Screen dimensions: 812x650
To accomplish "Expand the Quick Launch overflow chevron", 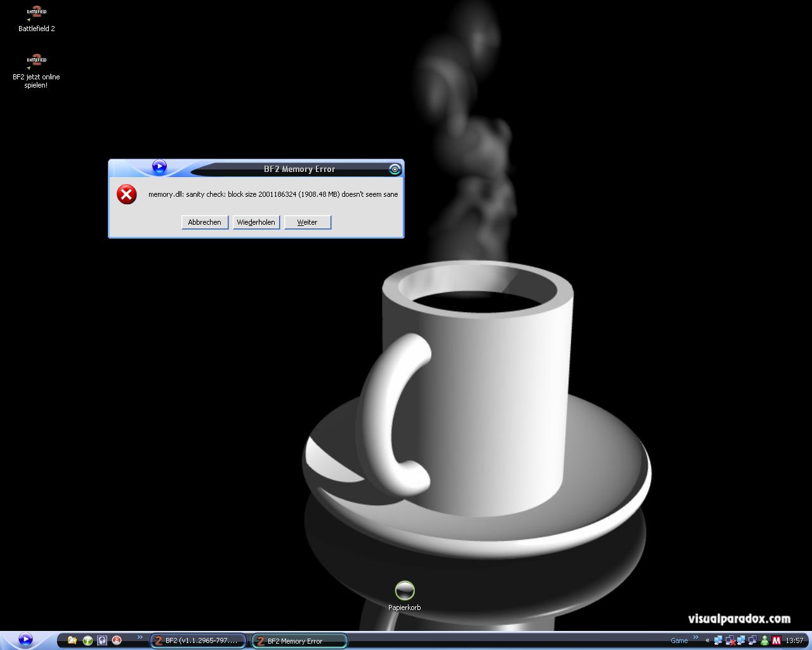I will click(x=140, y=638).
